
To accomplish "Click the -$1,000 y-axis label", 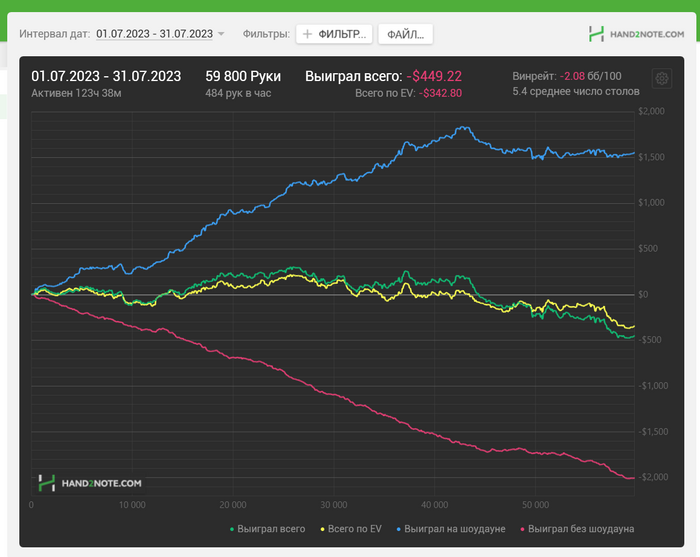I will [653, 386].
